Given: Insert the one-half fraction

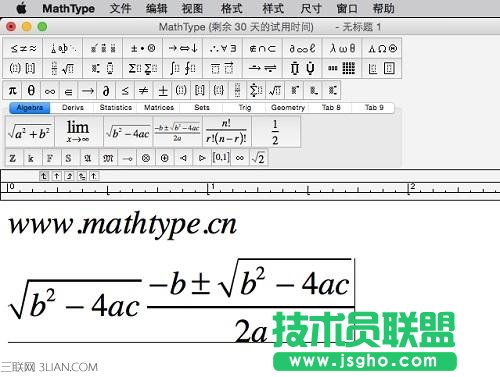Looking at the screenshot, I should point(275,132).
